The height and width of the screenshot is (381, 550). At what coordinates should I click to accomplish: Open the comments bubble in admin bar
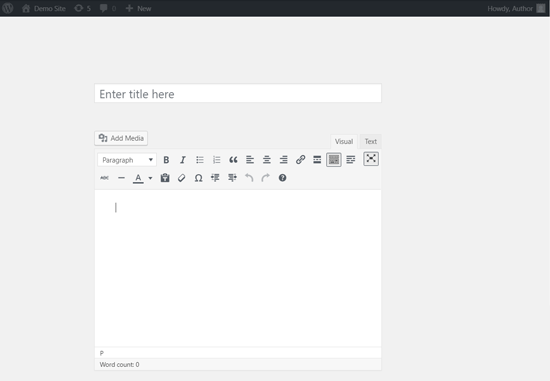click(x=108, y=8)
